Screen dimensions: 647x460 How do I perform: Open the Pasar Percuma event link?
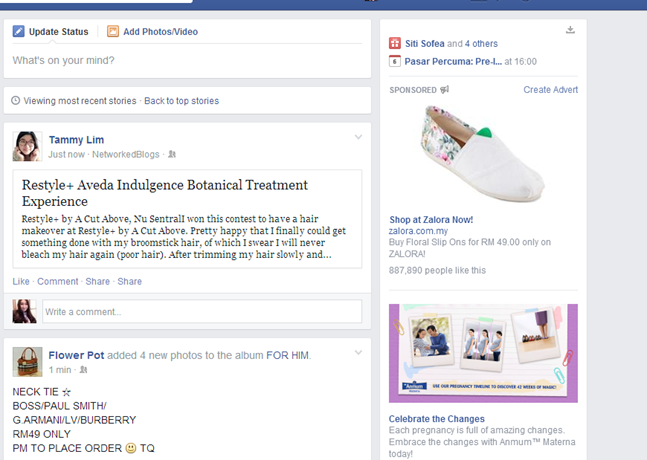453,61
